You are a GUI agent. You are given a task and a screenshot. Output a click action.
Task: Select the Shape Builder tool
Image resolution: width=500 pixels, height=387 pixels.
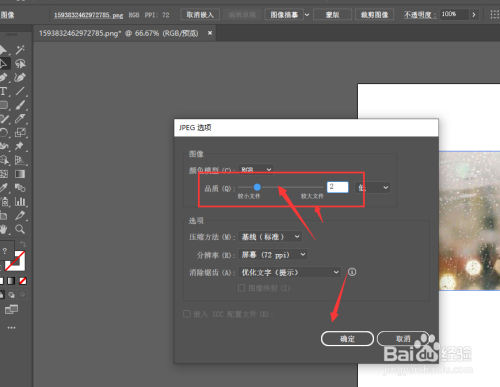click(x=4, y=160)
